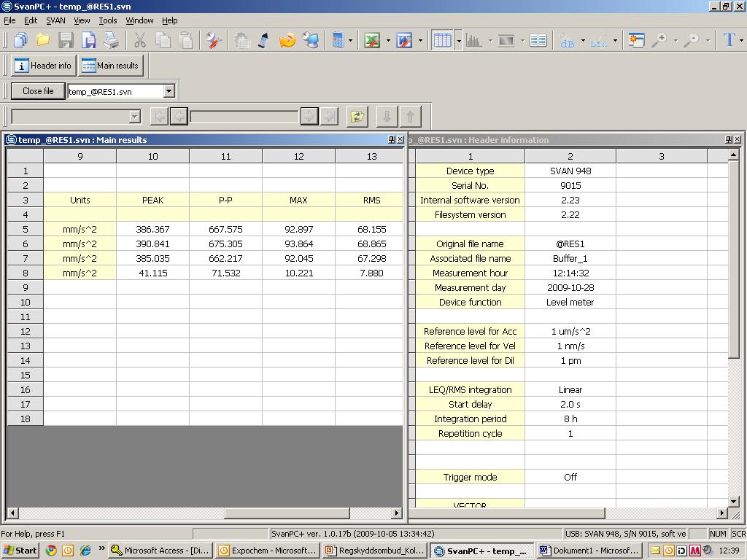This screenshot has height=560, width=747.
Task: Click the multiple documents icon in toolbar
Action: [x=20, y=41]
